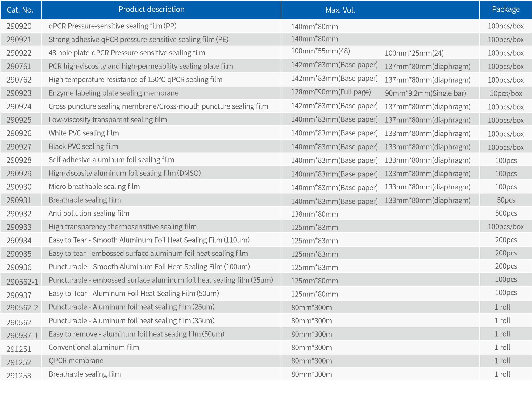Click 'High transparency thermosensitive sealing film' description
Image resolution: width=532 pixels, height=408 pixels.
pos(123,226)
